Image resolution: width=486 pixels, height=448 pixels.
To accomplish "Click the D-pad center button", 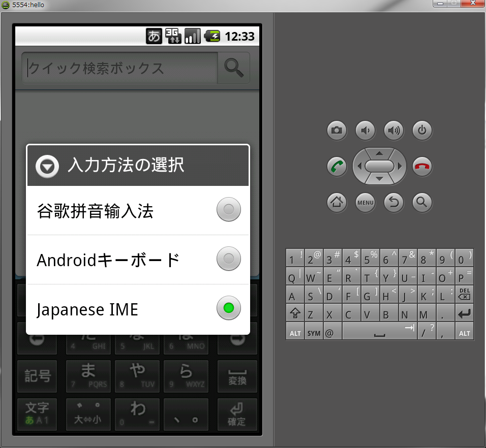I will (379, 166).
